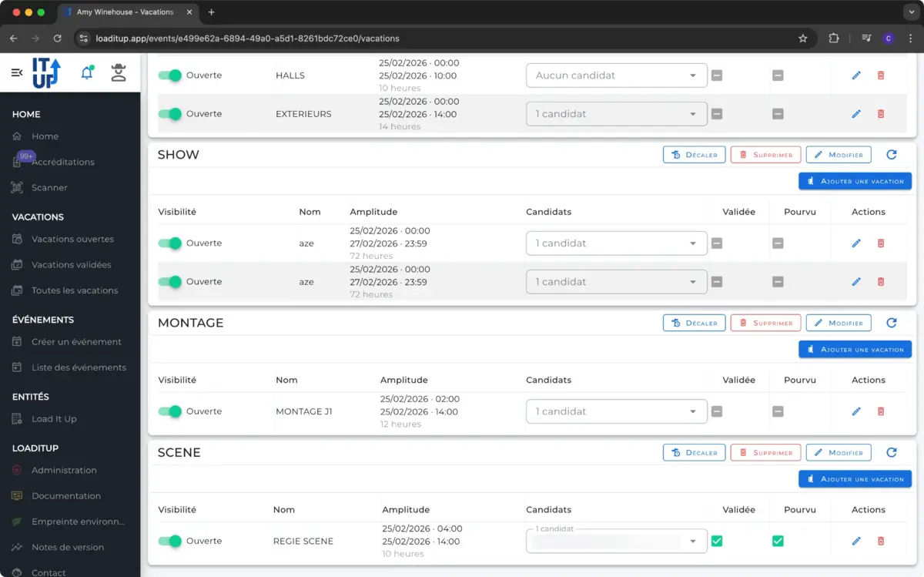Expand the candidates dropdown for MONTAGE J1
This screenshot has width=924, height=577.
click(x=616, y=412)
